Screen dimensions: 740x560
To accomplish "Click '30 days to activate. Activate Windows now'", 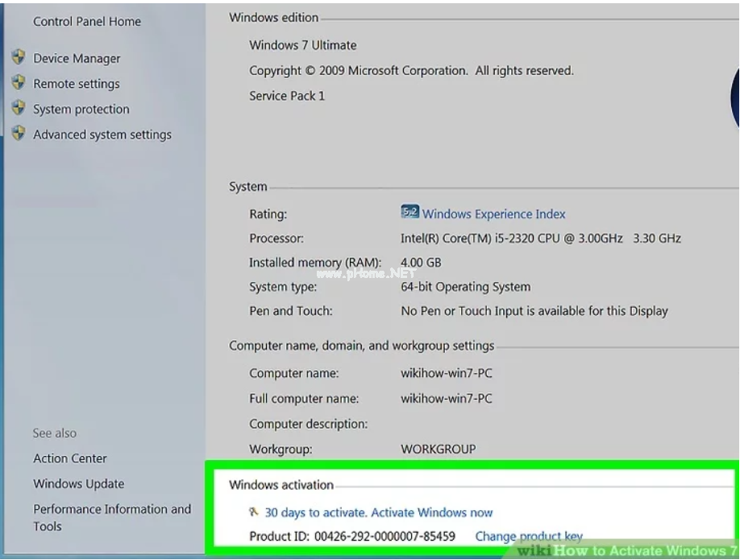I will (378, 512).
